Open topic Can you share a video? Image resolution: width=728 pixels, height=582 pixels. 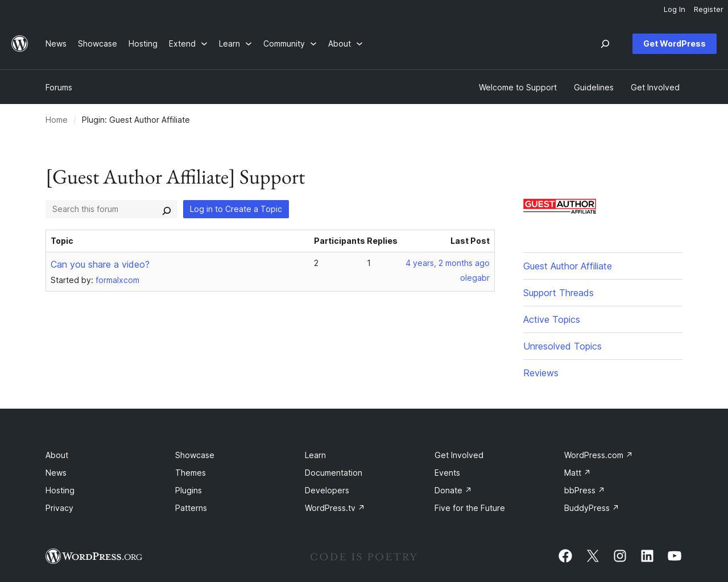point(100,264)
